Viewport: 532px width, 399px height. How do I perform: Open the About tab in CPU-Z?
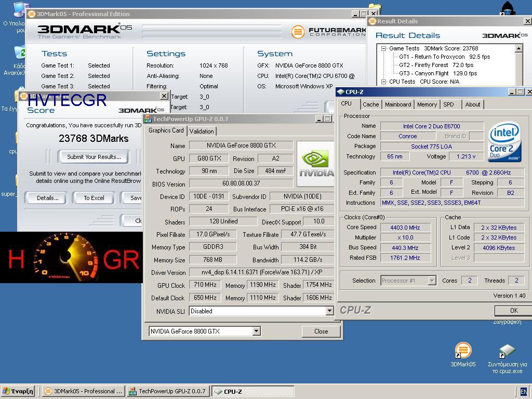tap(472, 104)
